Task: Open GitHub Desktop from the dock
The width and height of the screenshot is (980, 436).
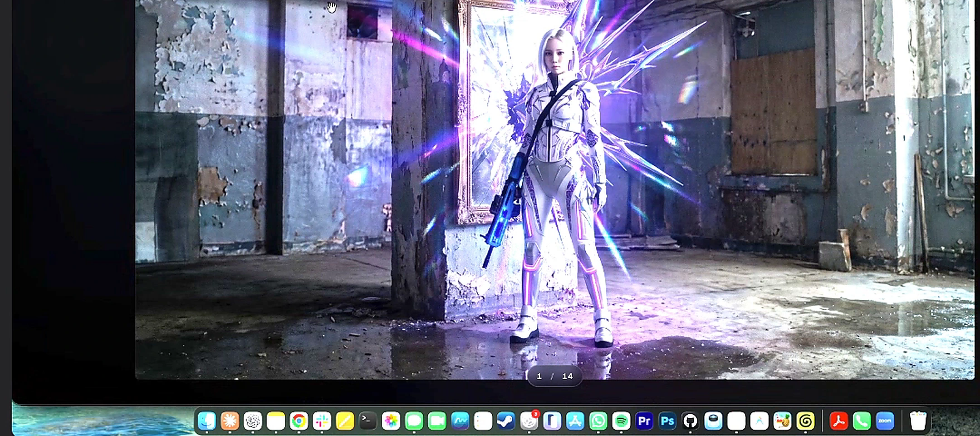Action: pyautogui.click(x=690, y=421)
